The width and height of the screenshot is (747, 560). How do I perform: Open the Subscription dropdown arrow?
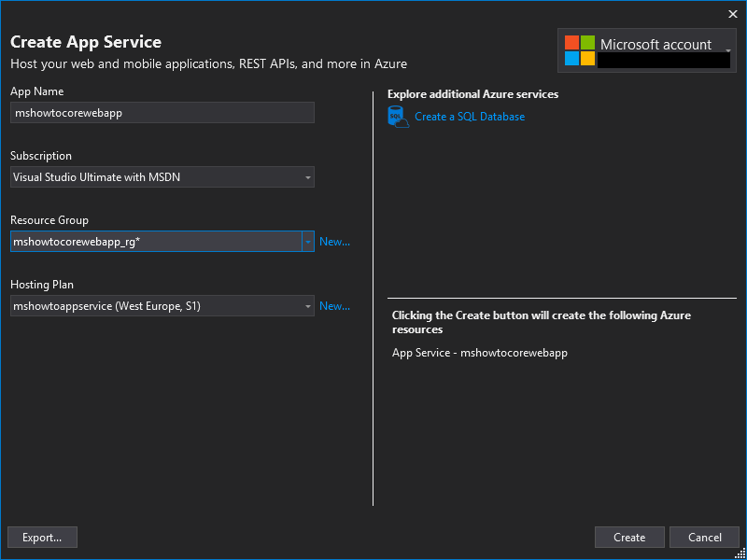308,177
